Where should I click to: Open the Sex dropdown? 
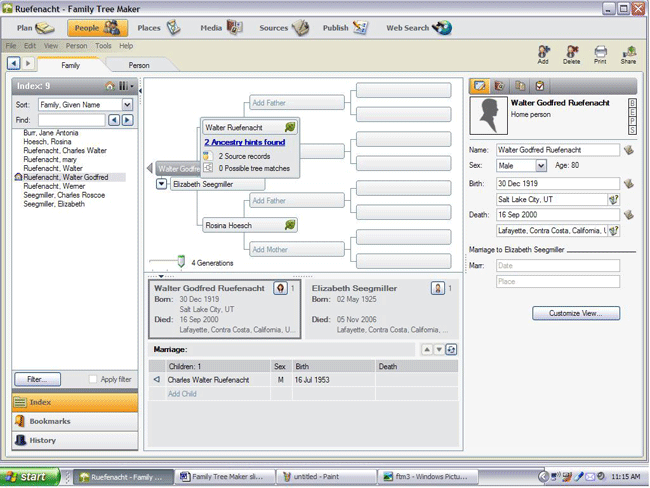click(541, 166)
